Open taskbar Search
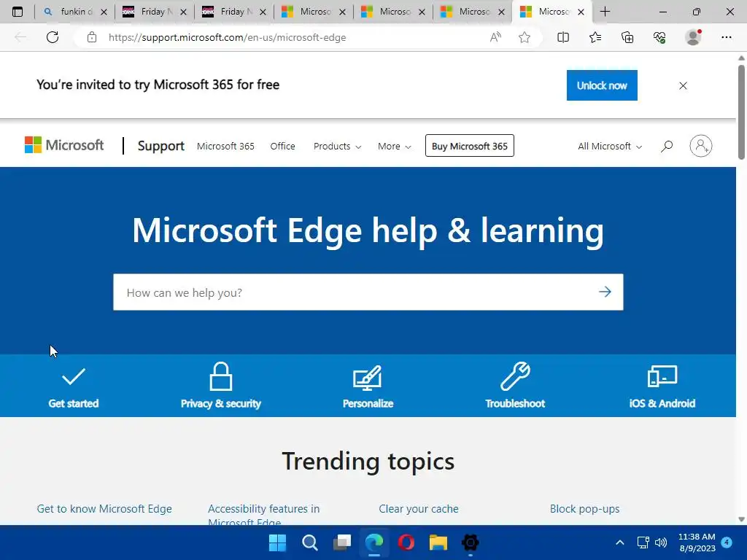 tap(309, 542)
